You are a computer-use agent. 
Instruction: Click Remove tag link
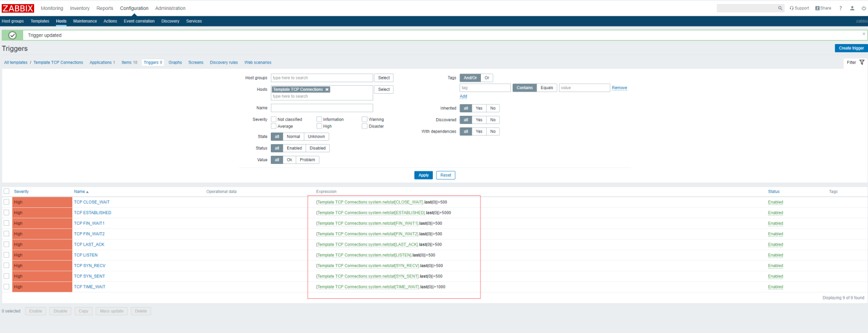(x=619, y=88)
